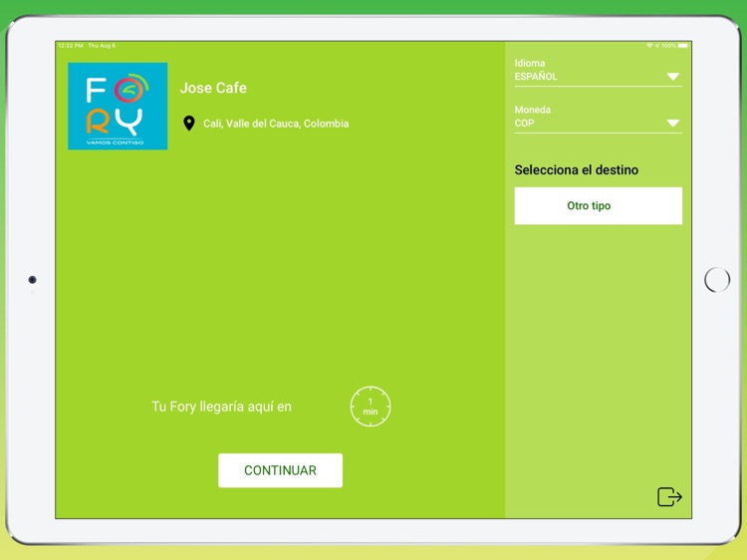The height and width of the screenshot is (560, 747).
Task: Tap the 1 min arrival clock icon
Action: point(371,407)
